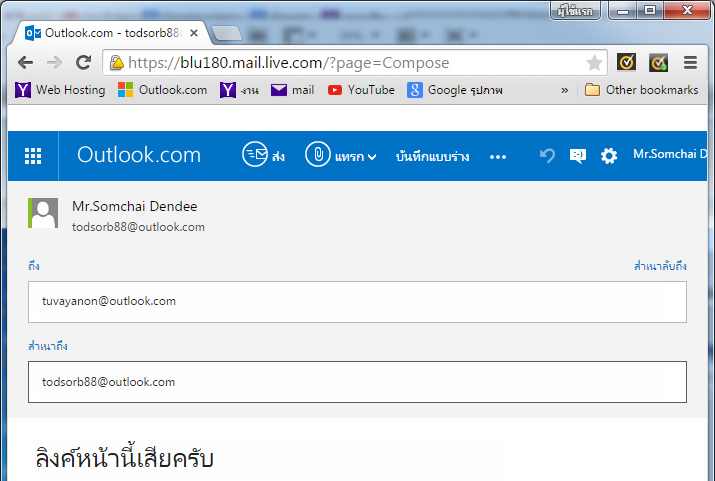
Task: Click the browser back arrow
Action: (26, 62)
